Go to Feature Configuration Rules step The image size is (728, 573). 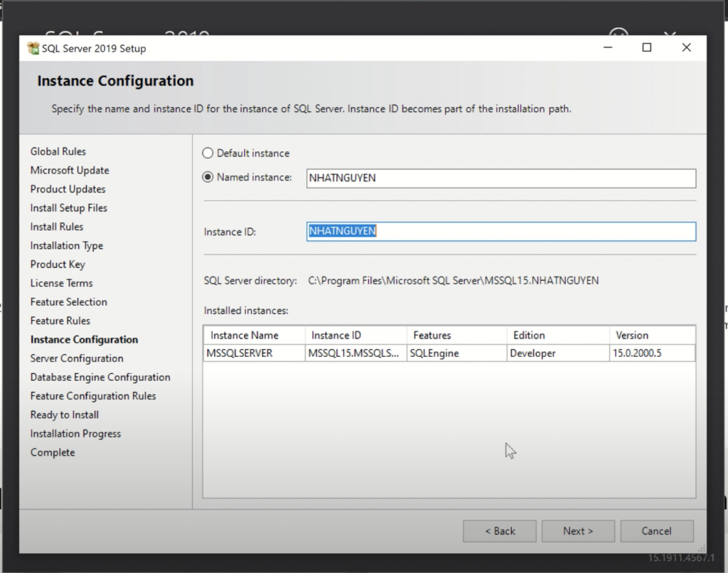tap(93, 396)
